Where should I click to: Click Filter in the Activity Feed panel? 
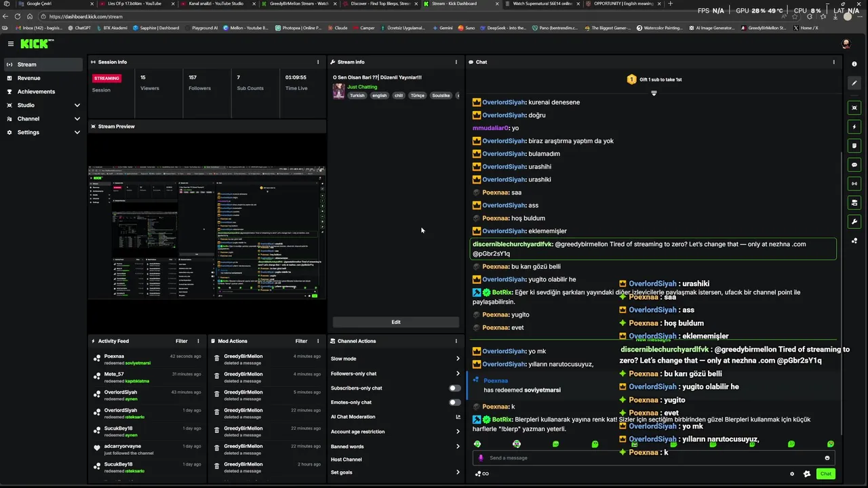click(x=182, y=341)
